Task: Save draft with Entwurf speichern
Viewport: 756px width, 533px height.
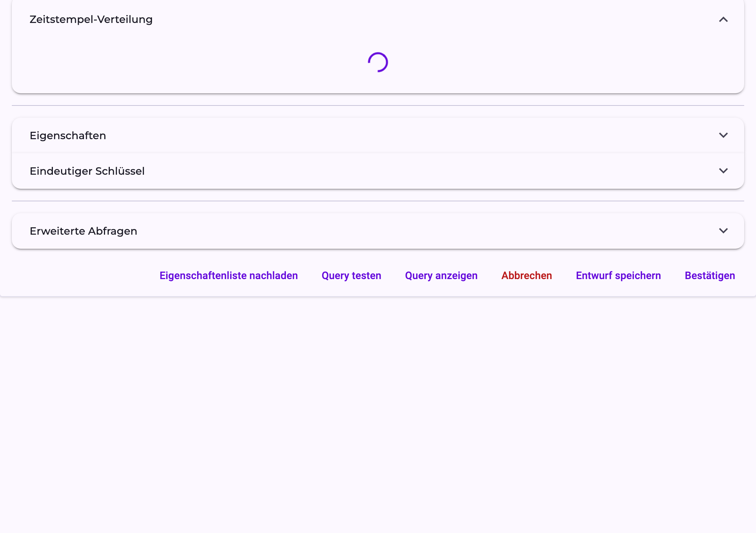Action: tap(618, 276)
